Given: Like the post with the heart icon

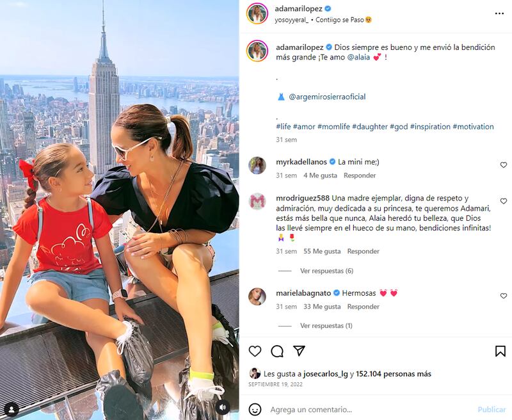Looking at the screenshot, I should tap(255, 351).
